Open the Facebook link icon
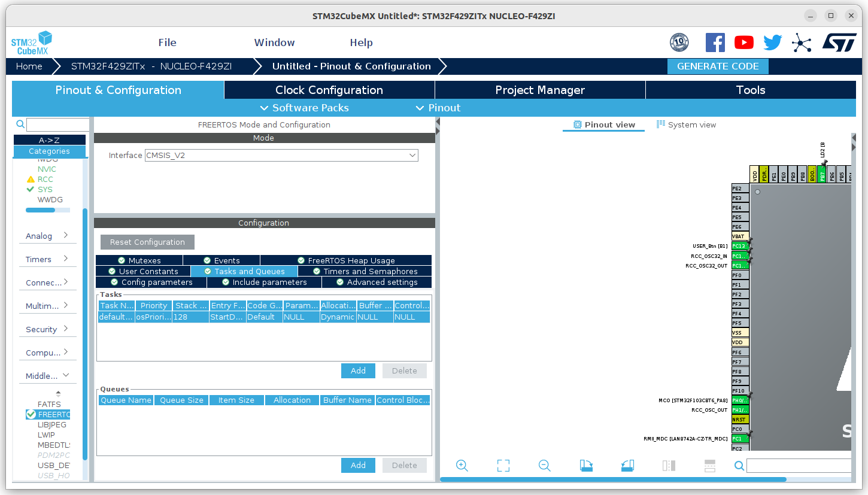Image resolution: width=868 pixels, height=495 pixels. tap(715, 42)
